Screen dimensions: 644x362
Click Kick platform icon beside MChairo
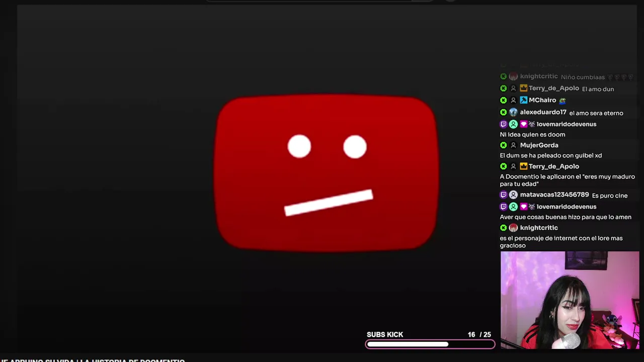point(503,100)
